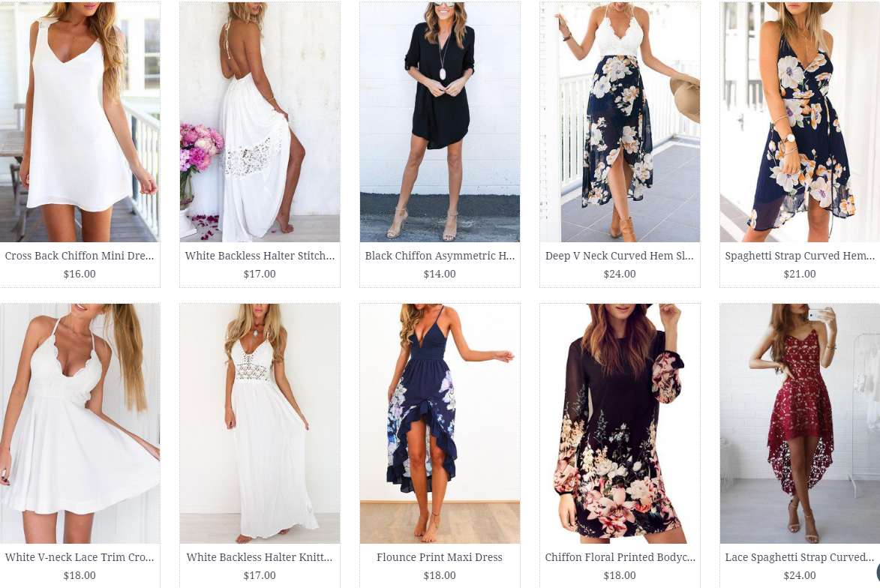Viewport: 880px width, 588px height.
Task: Open the White Backless Halter Knitted maxi image
Action: [260, 424]
